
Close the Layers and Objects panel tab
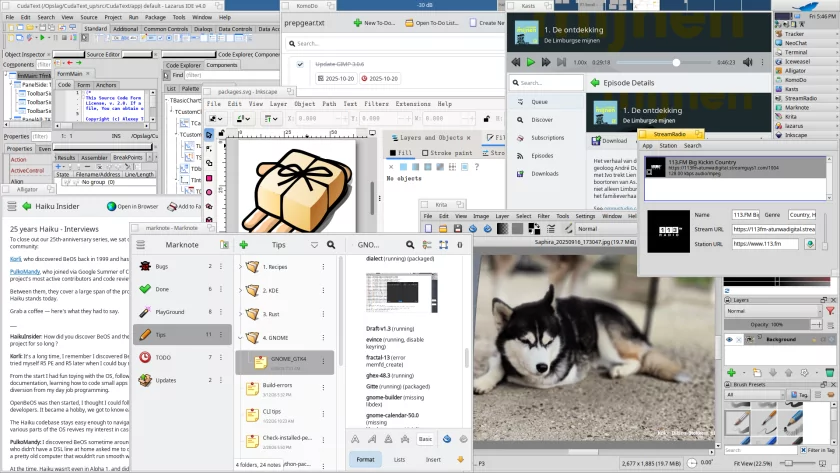(468, 138)
